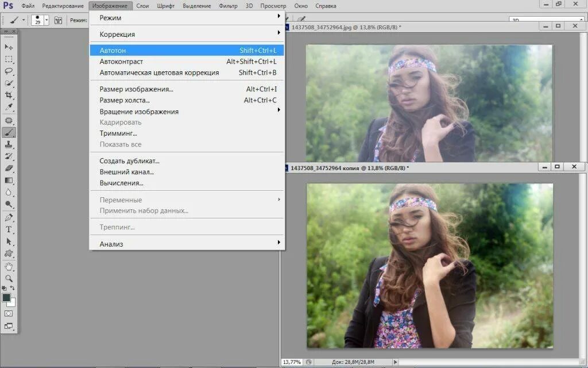This screenshot has height=368, width=588.
Task: Open Размер холста dialog
Action: 187,100
